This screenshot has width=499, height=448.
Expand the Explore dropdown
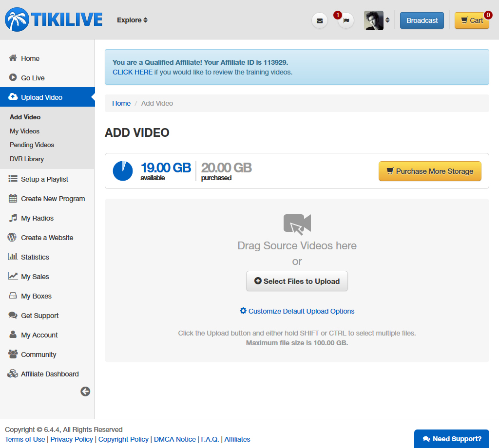[132, 20]
